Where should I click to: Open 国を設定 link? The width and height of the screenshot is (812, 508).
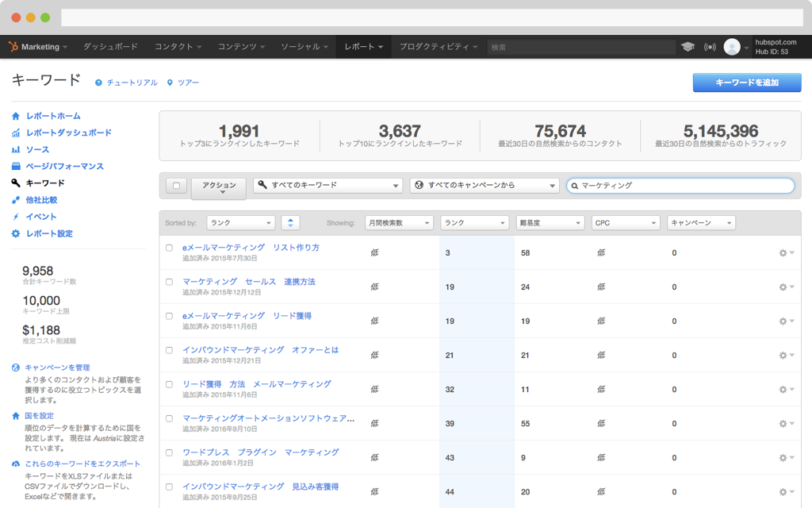(40, 416)
